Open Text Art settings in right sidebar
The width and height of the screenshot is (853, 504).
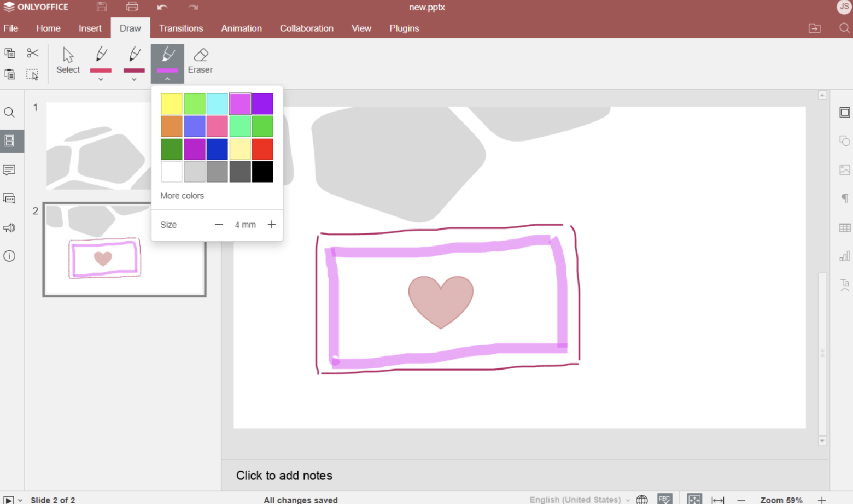845,285
